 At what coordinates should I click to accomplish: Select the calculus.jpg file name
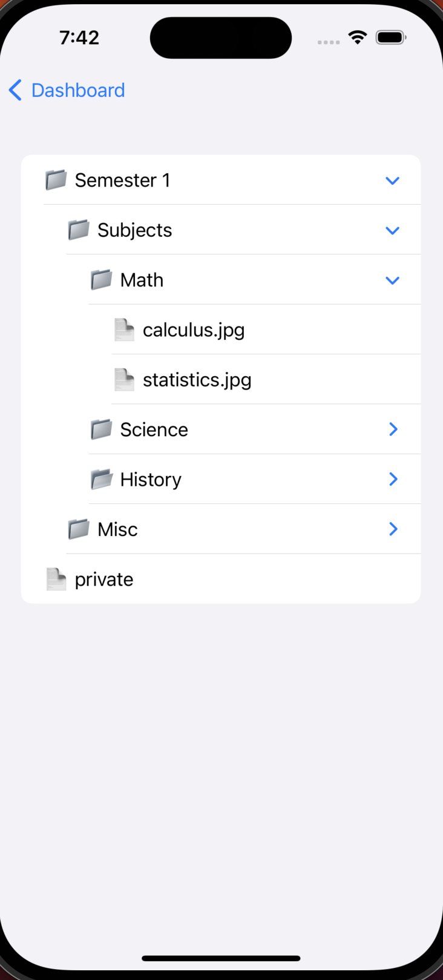click(194, 330)
